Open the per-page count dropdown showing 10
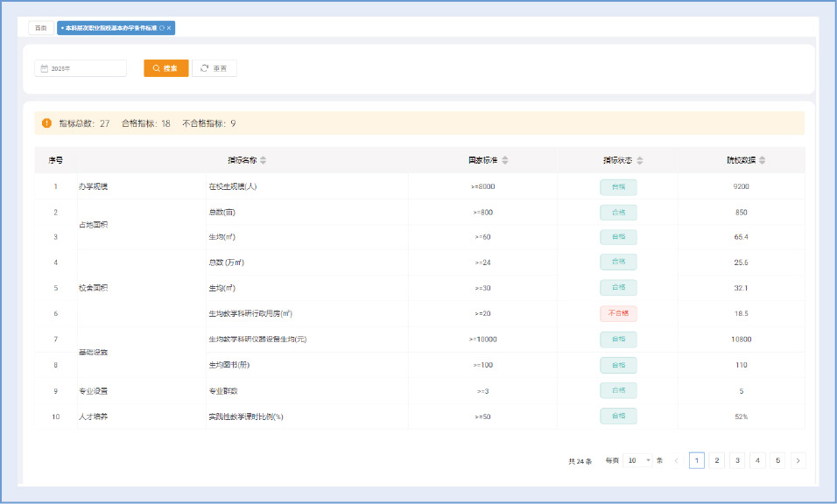The width and height of the screenshot is (837, 504). click(638, 460)
